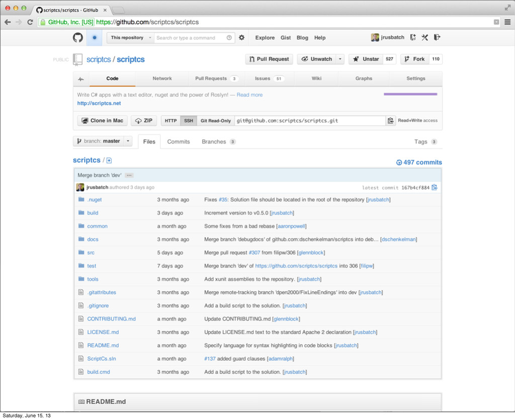The width and height of the screenshot is (515, 420).
Task: Open the scriptcs owner link in title
Action: (x=99, y=59)
